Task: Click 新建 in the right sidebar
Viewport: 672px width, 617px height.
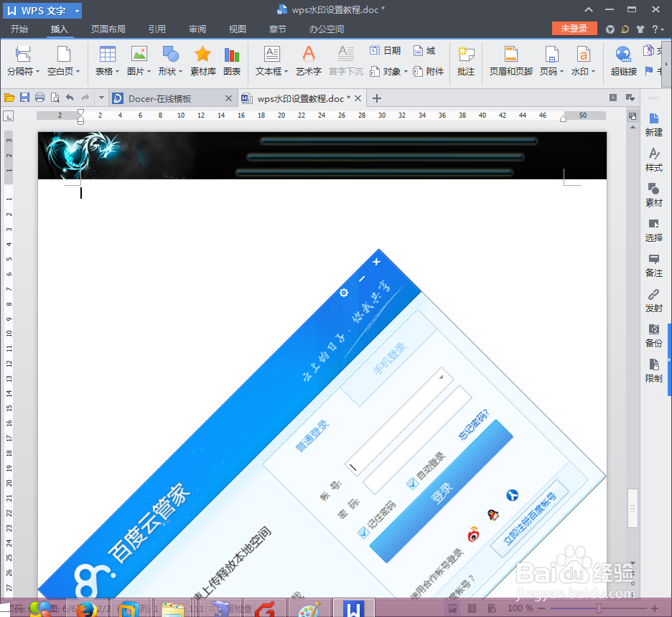Action: [653, 125]
